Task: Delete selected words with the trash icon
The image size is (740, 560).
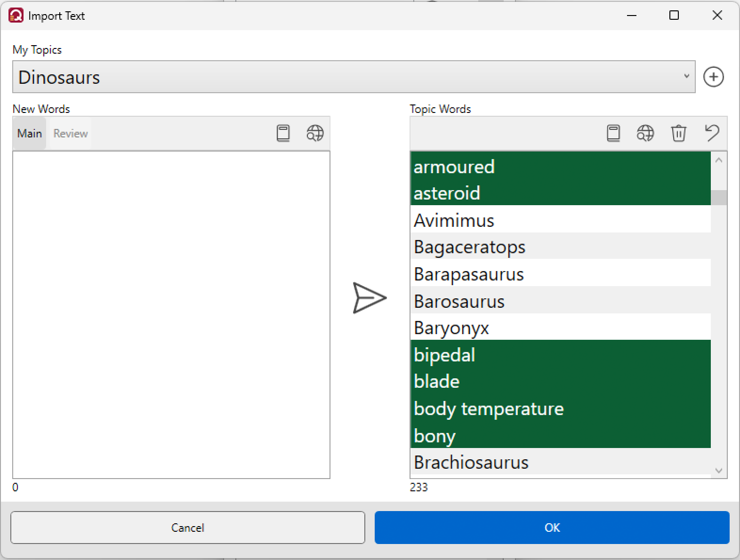Action: (x=678, y=133)
